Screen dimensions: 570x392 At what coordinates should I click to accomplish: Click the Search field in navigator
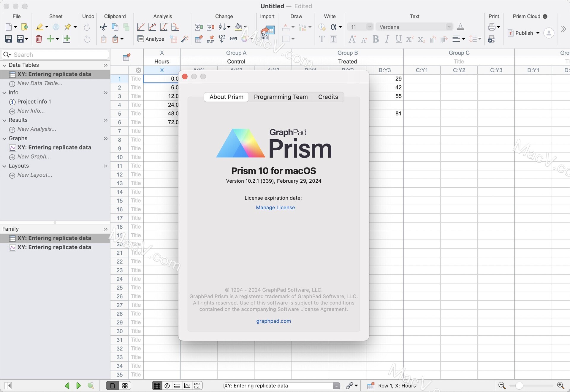[x=55, y=55]
